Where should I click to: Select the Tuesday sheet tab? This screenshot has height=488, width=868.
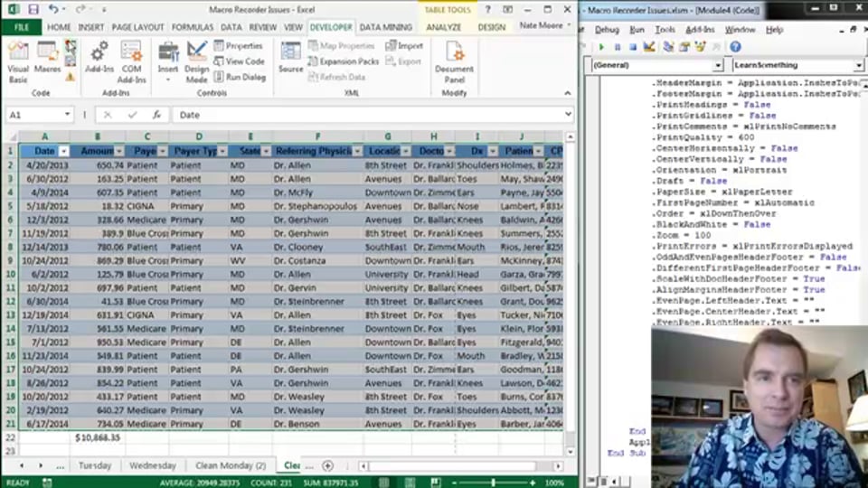pos(95,466)
